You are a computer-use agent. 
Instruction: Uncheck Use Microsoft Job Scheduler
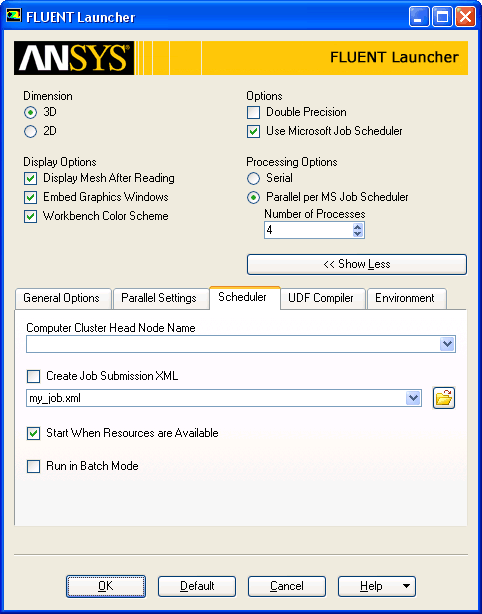pos(253,132)
